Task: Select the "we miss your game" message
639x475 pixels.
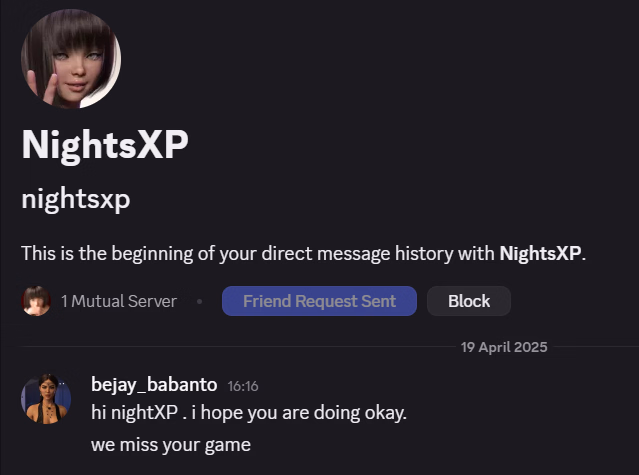Action: tap(170, 444)
